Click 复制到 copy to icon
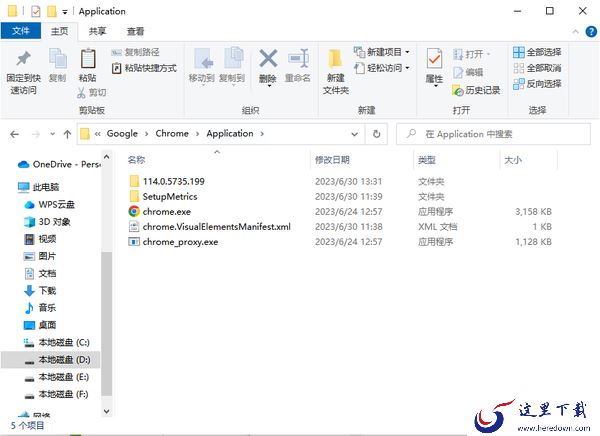Screen dimensions: 600x436 [232, 59]
